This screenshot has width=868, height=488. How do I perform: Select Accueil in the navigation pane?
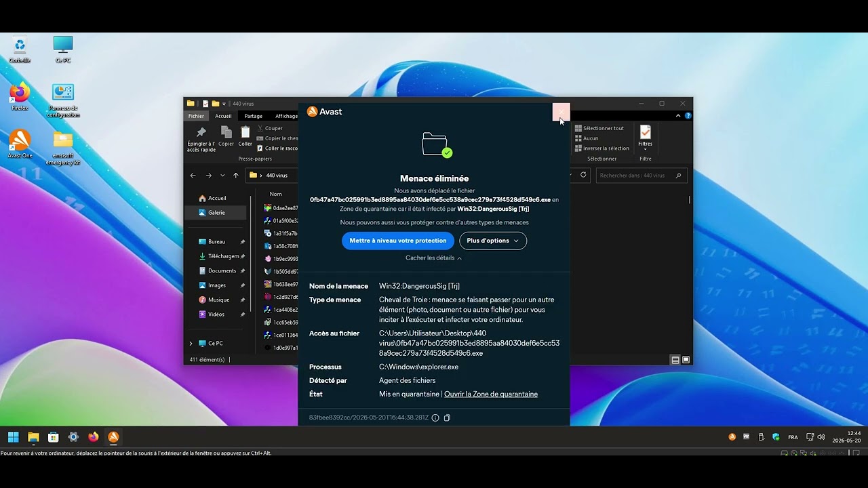tap(217, 199)
